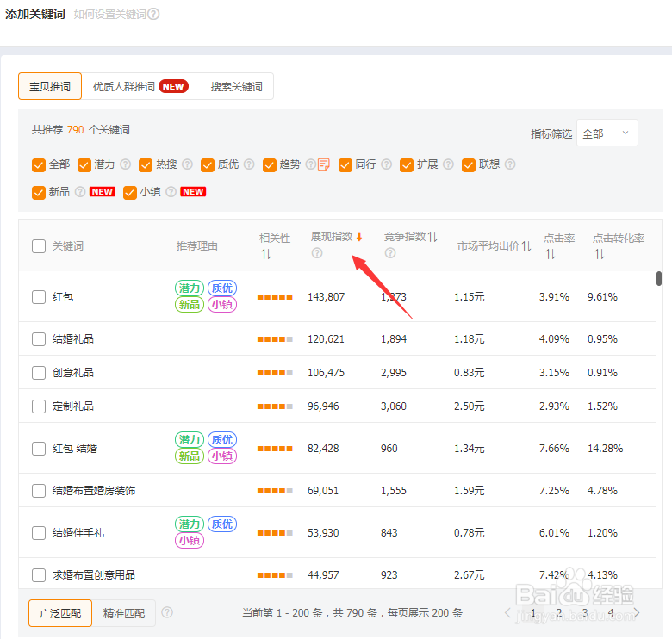Sort by 竞争指数 column sort icon

click(x=432, y=237)
